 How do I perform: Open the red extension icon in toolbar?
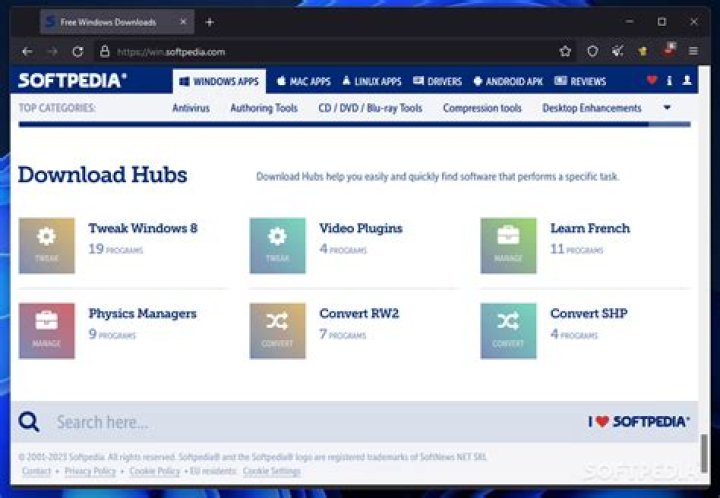point(669,49)
